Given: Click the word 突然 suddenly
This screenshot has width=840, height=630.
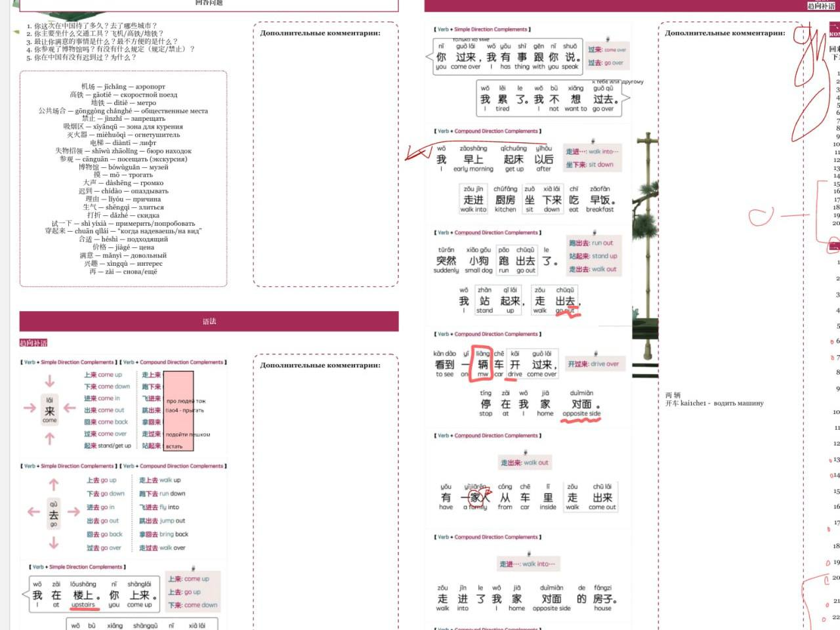Looking at the screenshot, I should tap(446, 260).
